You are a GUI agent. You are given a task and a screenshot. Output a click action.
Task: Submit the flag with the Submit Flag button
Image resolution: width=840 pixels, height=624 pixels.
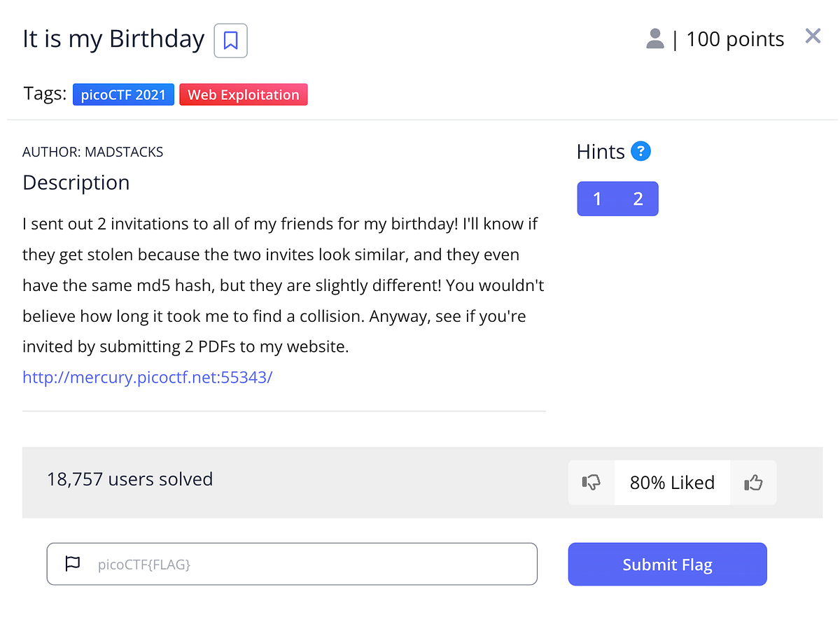(666, 564)
